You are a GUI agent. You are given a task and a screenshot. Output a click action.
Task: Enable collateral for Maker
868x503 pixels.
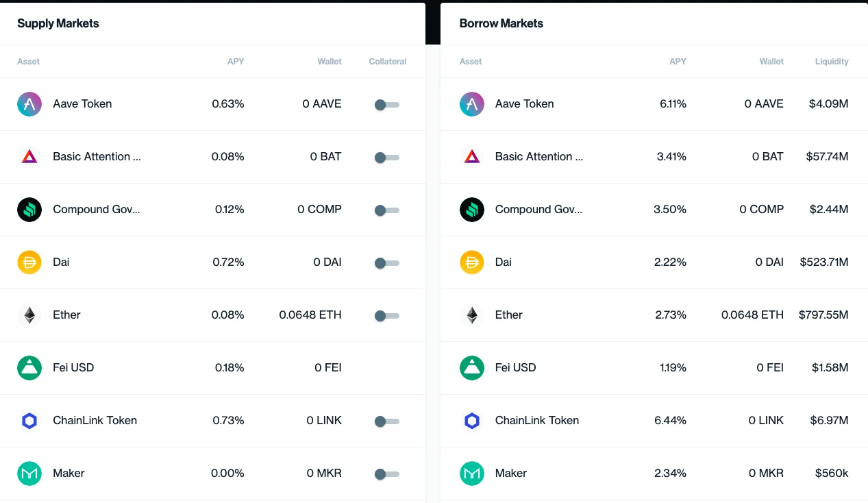pos(386,474)
